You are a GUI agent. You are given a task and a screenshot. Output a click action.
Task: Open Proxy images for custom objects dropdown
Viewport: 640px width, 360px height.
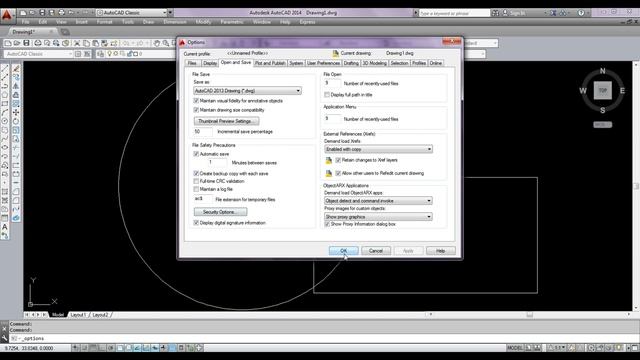[378, 217]
